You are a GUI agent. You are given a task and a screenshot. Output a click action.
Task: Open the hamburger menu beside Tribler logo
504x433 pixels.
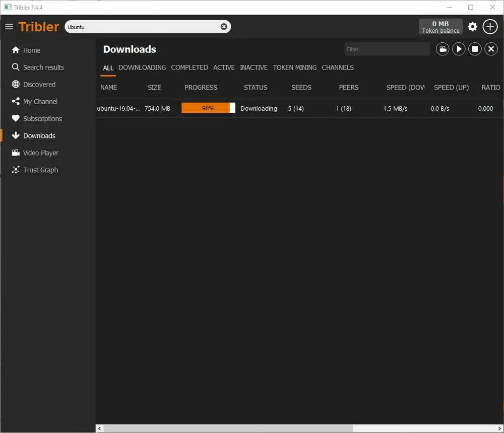pos(9,27)
